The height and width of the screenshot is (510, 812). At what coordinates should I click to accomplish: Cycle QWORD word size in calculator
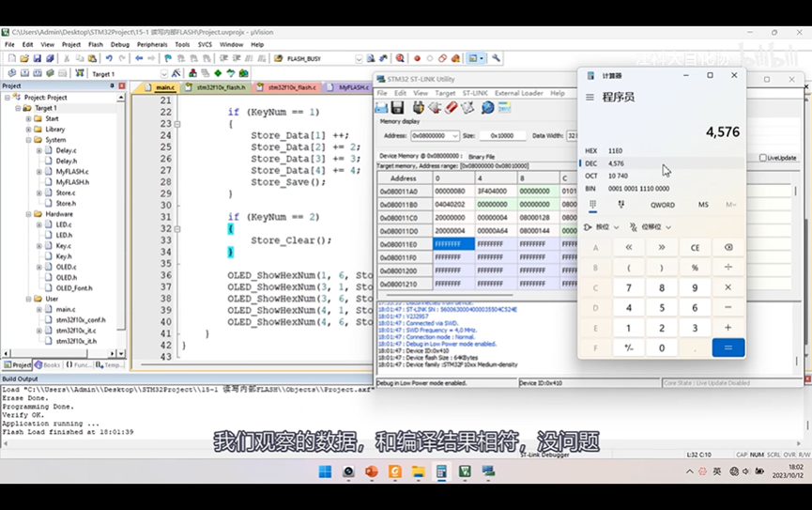click(663, 205)
